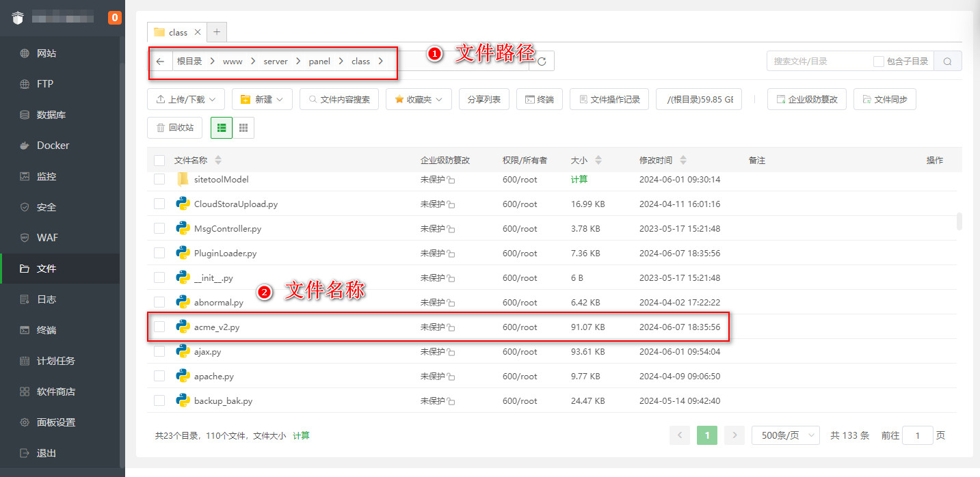Click the page number input field
Viewport: 980px width, 477px height.
pyautogui.click(x=918, y=435)
